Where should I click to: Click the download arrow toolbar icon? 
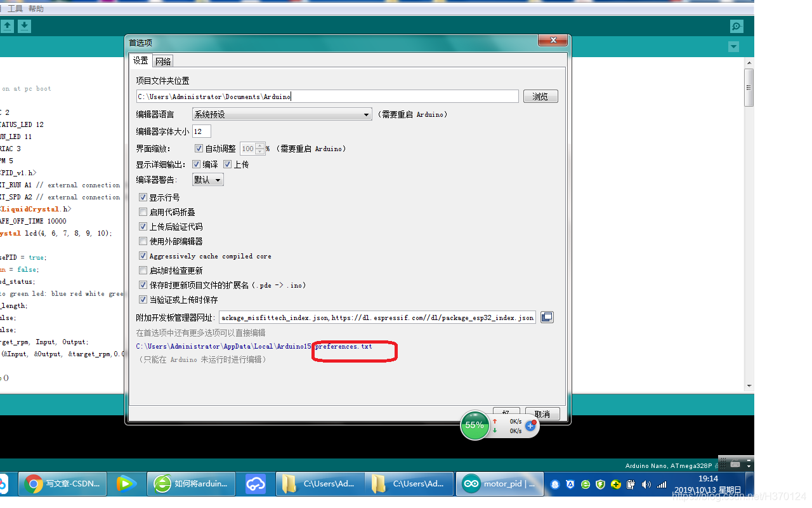24,26
